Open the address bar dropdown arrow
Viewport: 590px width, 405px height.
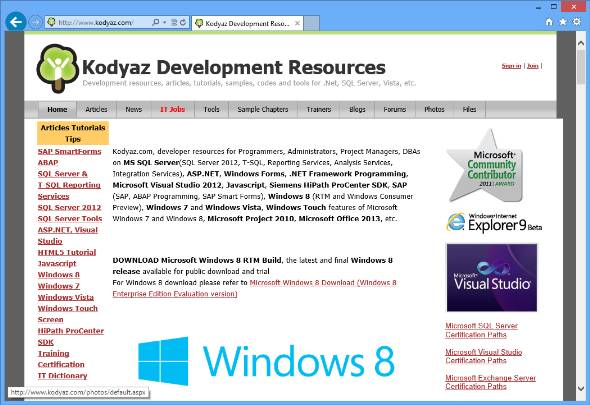pyautogui.click(x=164, y=22)
